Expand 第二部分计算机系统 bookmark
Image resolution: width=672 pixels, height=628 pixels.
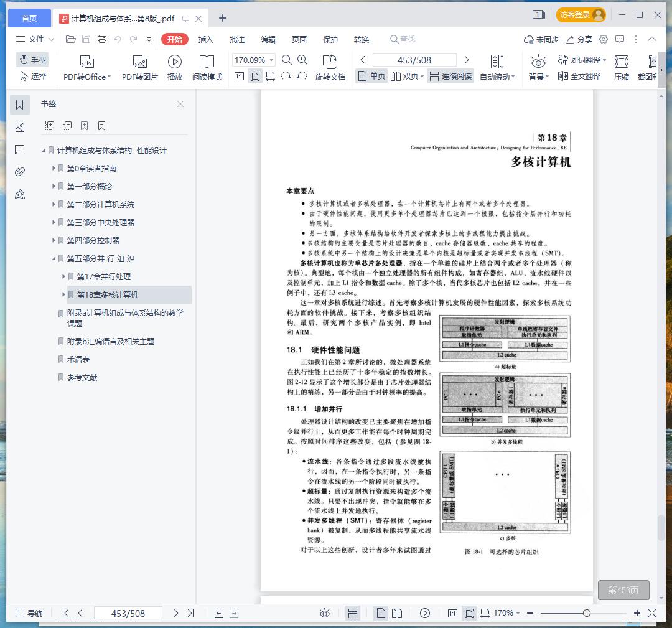pos(54,204)
